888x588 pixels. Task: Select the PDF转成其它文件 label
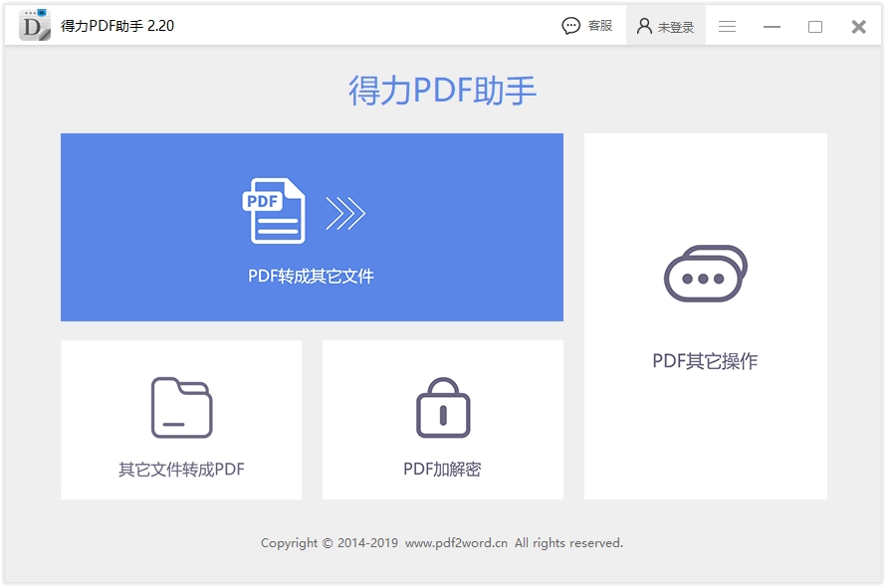[311, 277]
